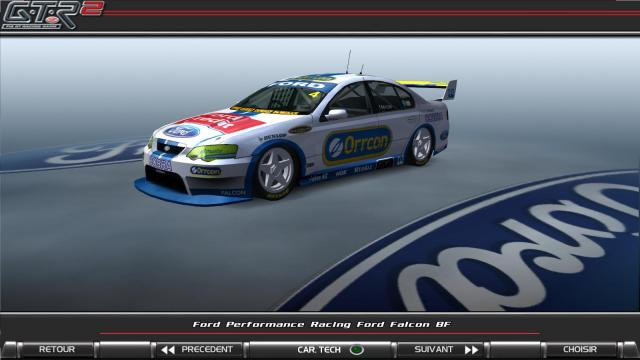Click the blank button right of RETOUR
This screenshot has width=640, height=360.
click(x=124, y=349)
